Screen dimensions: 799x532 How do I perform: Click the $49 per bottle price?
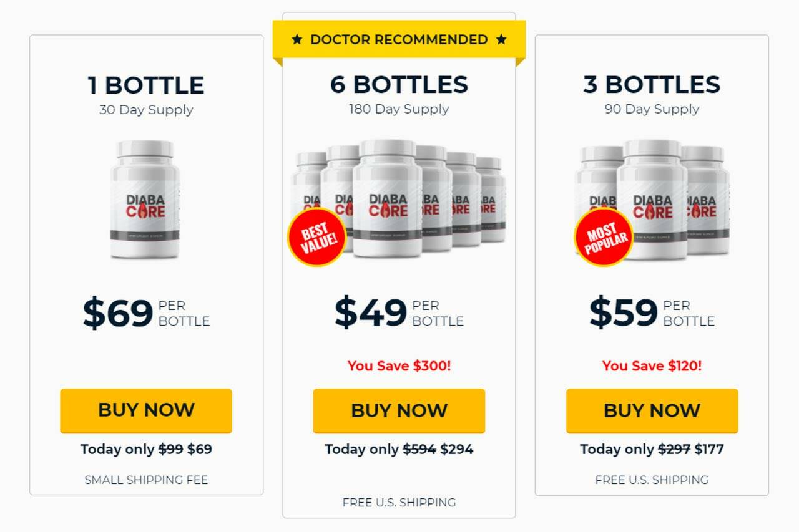[x=399, y=313]
